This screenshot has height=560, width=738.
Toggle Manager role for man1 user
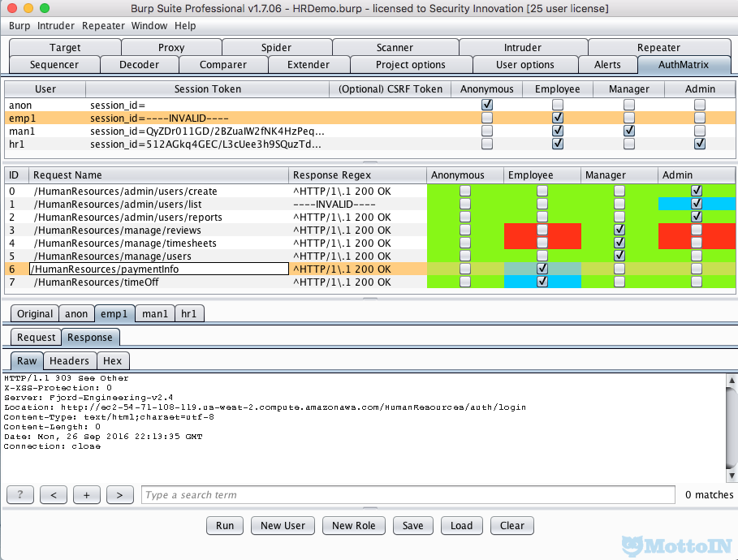[x=629, y=131]
